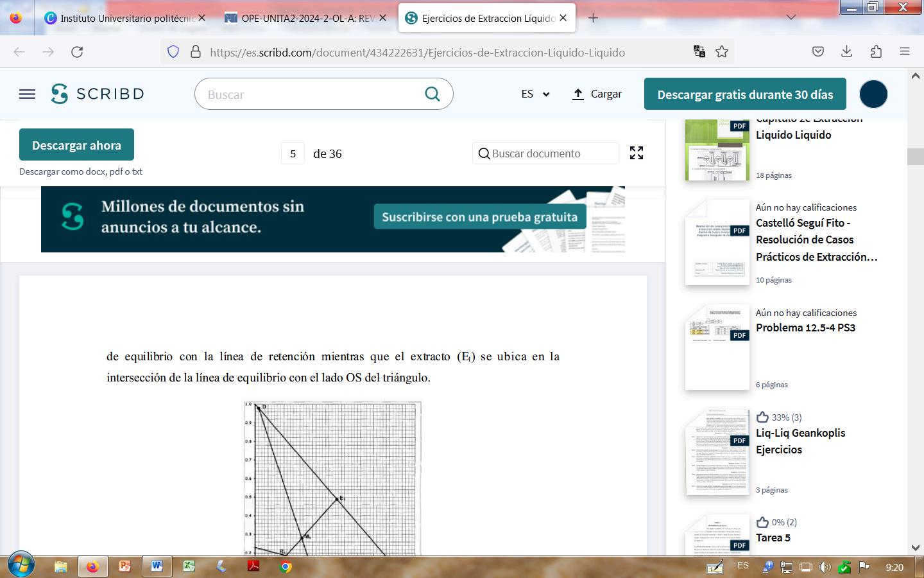
Task: Open the Firefox application menu
Action: click(x=905, y=52)
